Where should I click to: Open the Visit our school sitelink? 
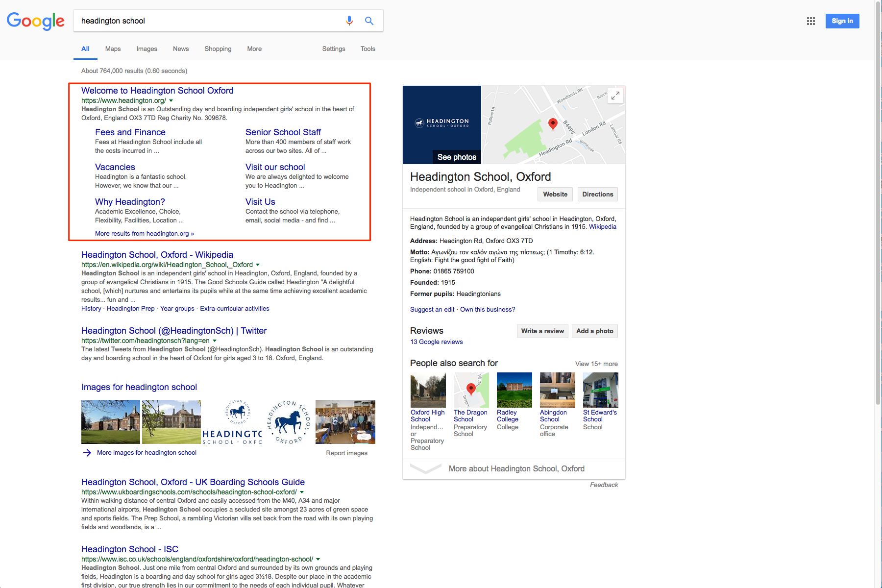[275, 167]
